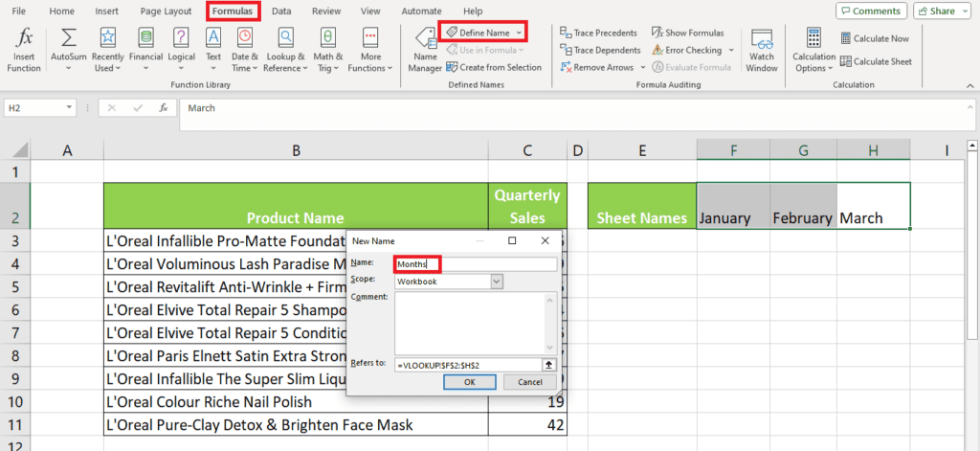Switch to the Review tab
Image resolution: width=980 pixels, height=451 pixels.
click(x=326, y=11)
